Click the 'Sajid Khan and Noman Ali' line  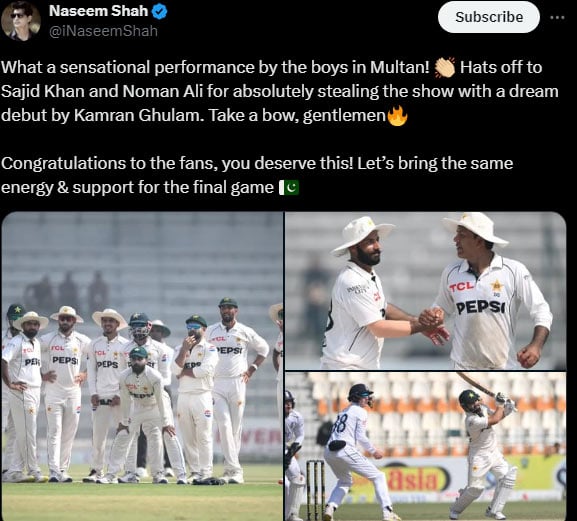(280, 92)
